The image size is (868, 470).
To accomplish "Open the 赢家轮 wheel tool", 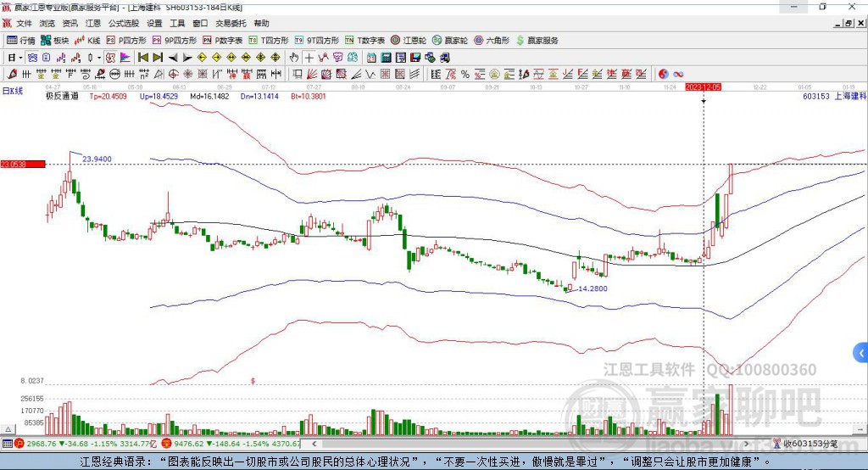I will [450, 41].
